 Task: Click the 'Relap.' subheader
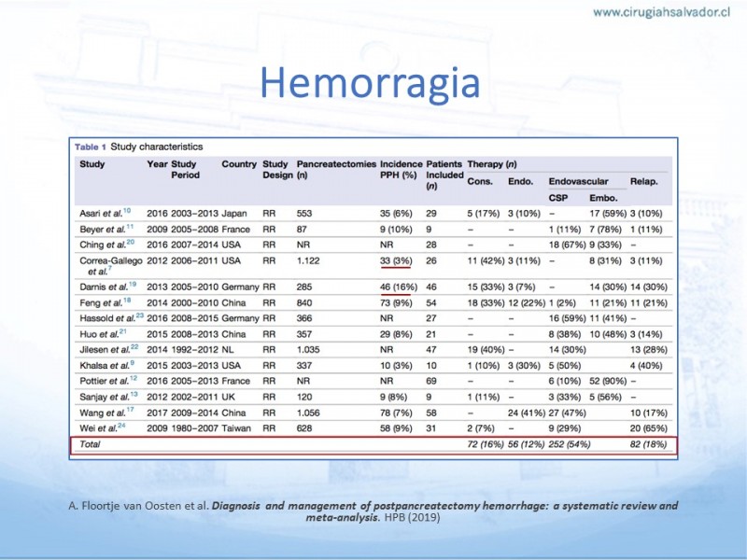(643, 181)
